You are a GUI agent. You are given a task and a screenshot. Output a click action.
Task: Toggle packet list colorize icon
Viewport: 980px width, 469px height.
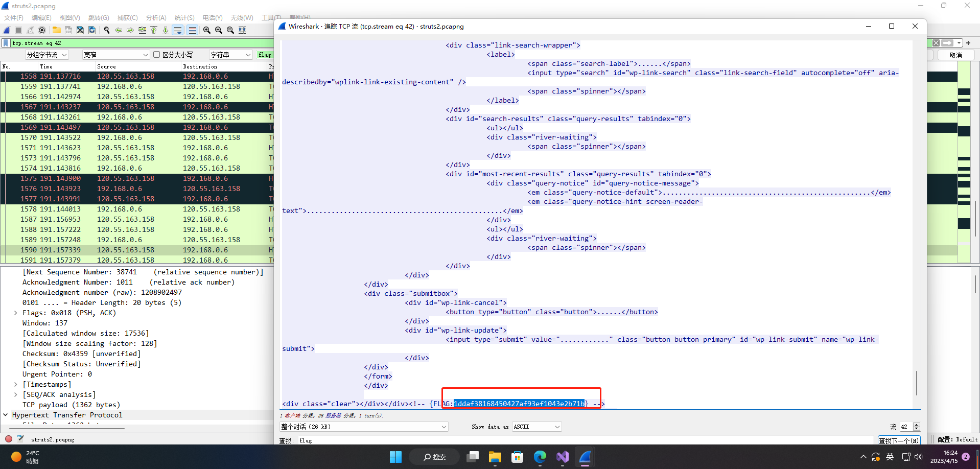(x=192, y=30)
